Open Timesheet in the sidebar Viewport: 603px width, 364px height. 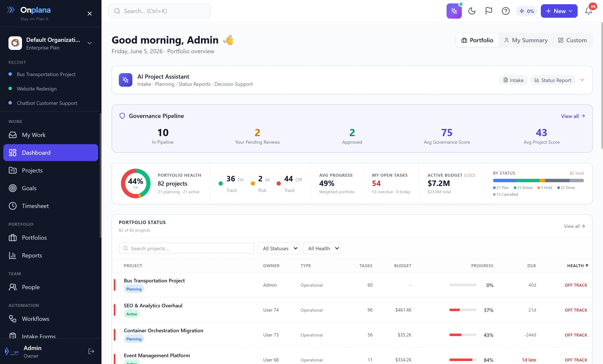coord(51,206)
